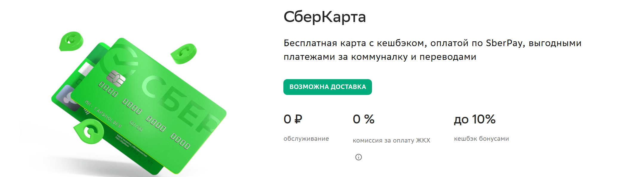Click the обслуживание label

tap(306, 139)
